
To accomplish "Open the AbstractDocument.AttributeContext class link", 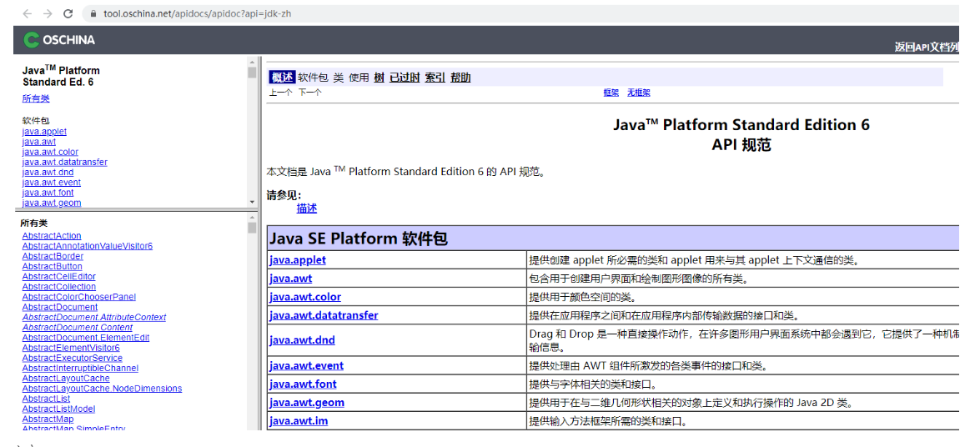I will pos(93,317).
